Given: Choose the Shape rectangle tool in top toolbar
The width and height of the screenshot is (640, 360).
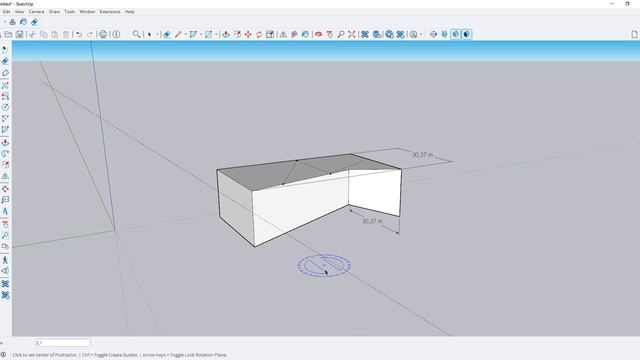Looking at the screenshot, I should (209, 34).
